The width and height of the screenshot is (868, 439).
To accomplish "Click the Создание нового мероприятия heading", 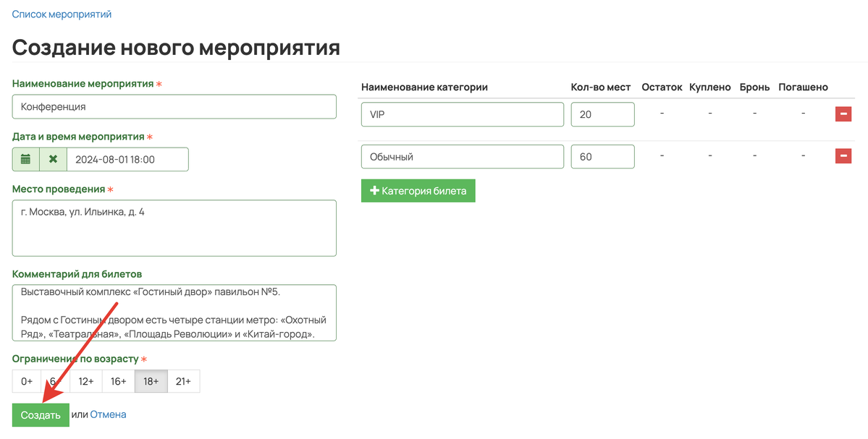I will point(176,48).
